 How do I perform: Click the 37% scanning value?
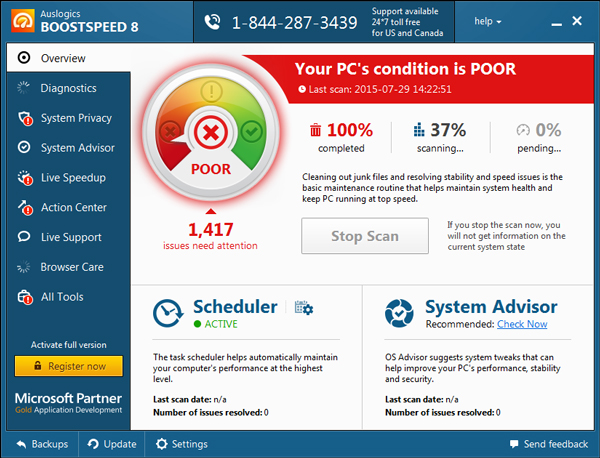point(448,130)
